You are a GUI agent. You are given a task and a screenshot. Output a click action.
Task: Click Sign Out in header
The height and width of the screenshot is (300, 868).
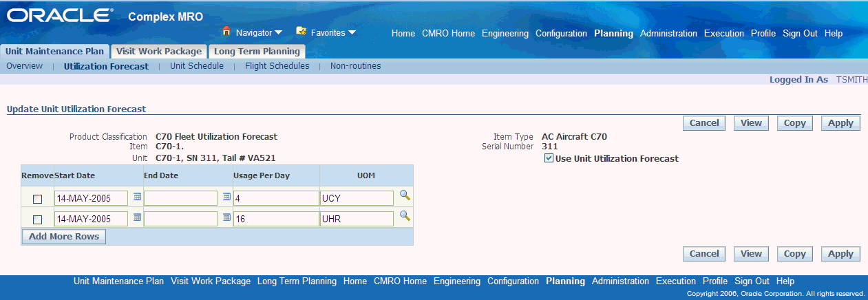coord(800,33)
